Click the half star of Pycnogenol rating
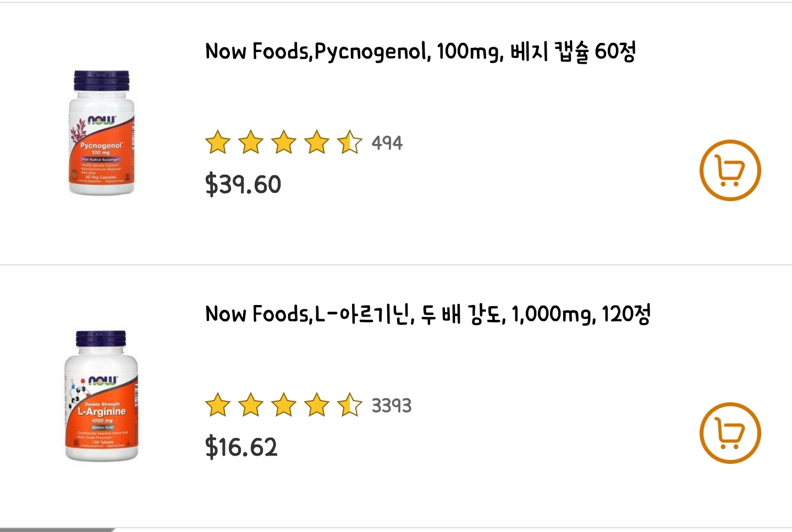 [350, 142]
